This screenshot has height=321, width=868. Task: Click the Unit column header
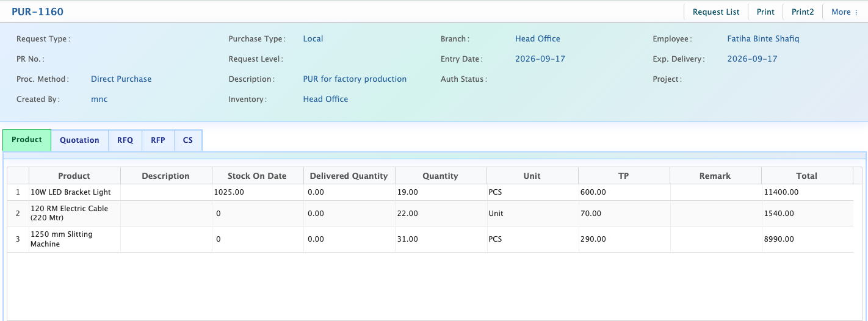[x=532, y=176]
